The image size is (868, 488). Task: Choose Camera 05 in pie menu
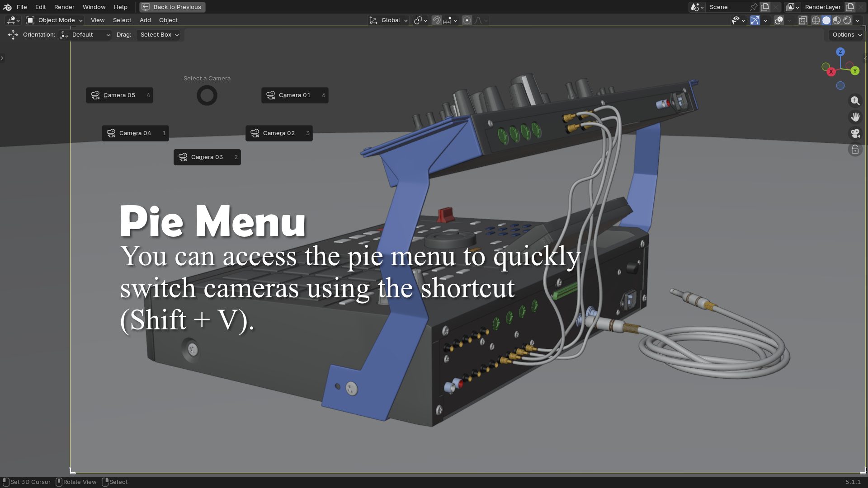tap(119, 95)
